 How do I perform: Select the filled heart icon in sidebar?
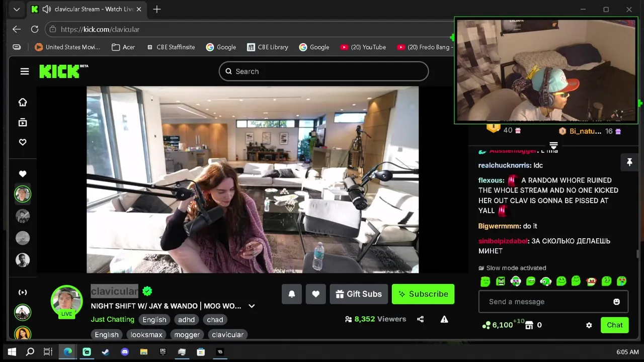(23, 173)
